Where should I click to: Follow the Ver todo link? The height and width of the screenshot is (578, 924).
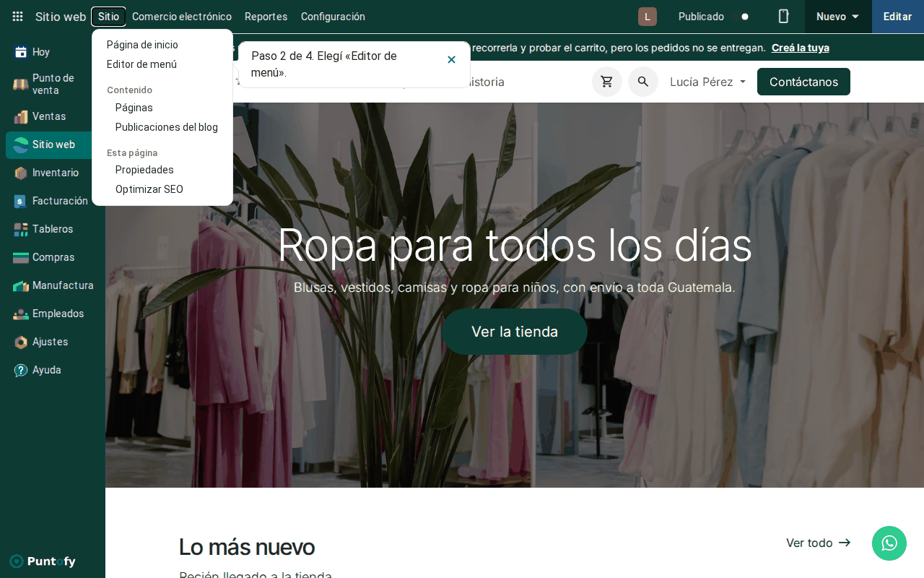point(819,543)
